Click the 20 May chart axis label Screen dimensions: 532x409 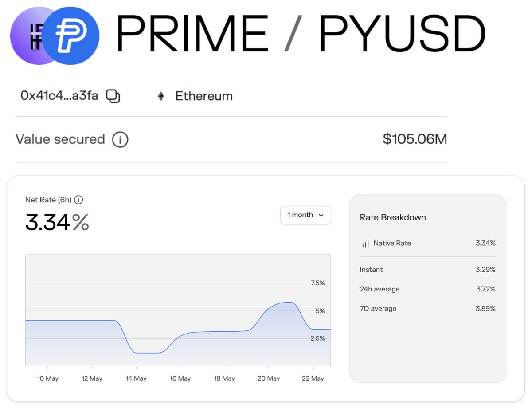coord(269,378)
